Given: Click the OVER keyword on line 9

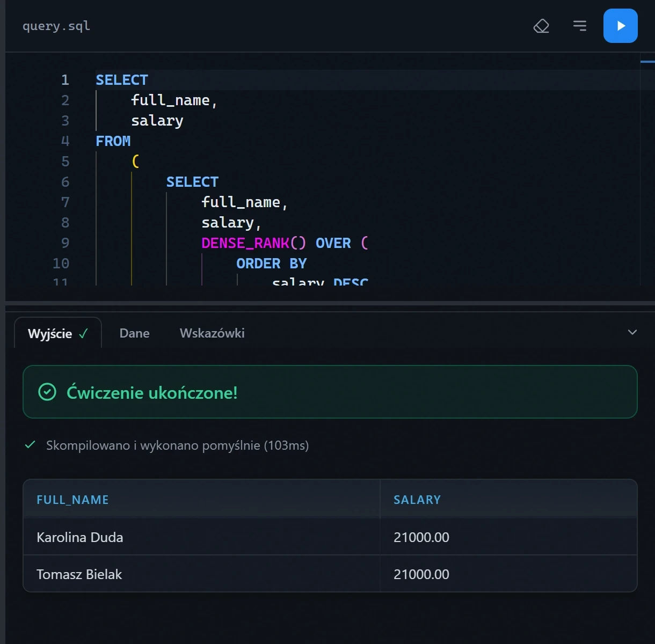Looking at the screenshot, I should (333, 243).
